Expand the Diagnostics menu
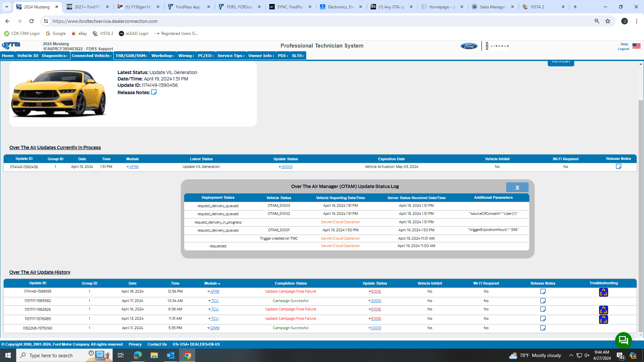 click(x=55, y=56)
